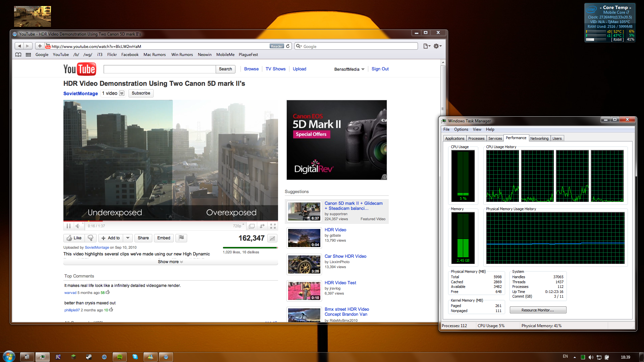Click the Share button
644x362 pixels.
(143, 238)
